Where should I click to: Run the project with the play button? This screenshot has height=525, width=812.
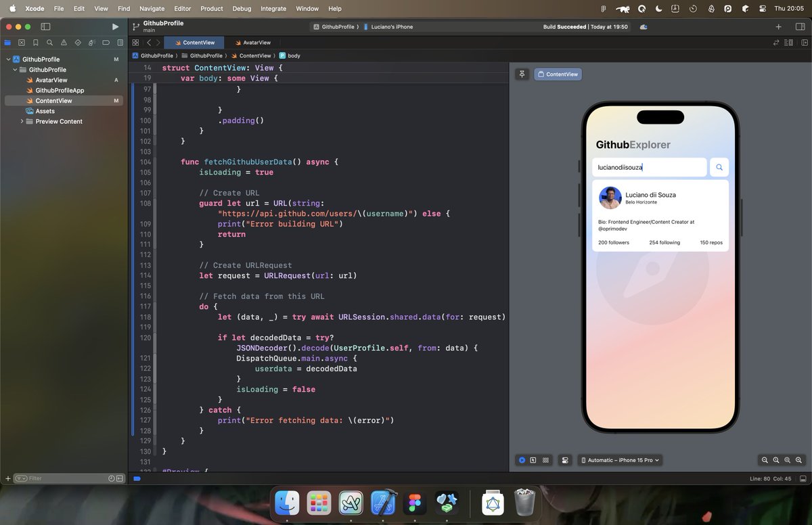point(115,26)
